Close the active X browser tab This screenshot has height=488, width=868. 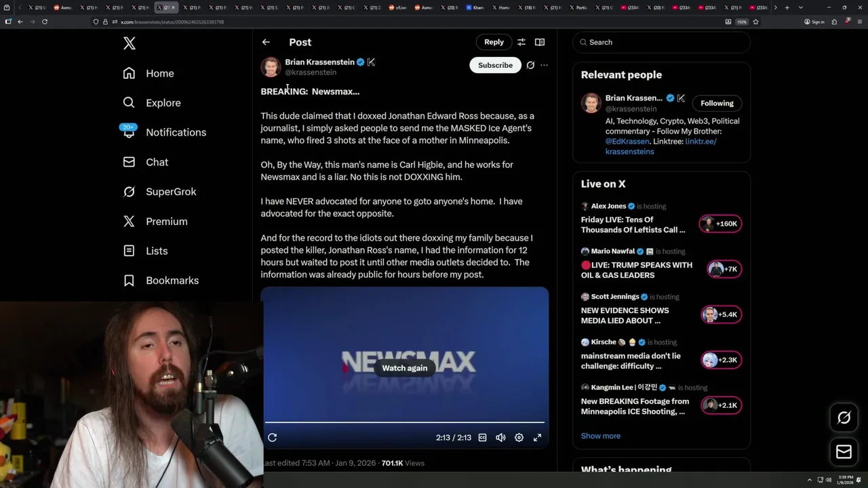pyautogui.click(x=174, y=7)
